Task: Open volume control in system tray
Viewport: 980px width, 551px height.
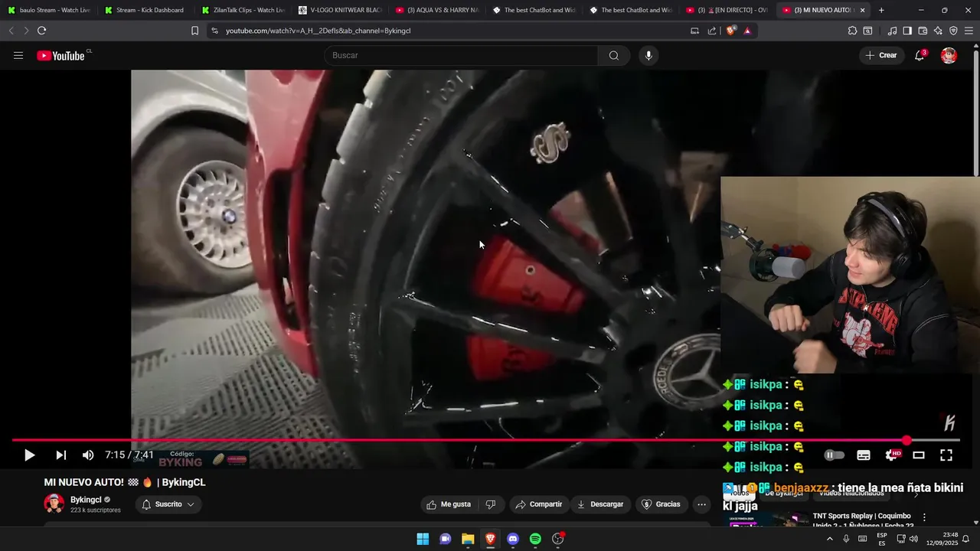Action: coord(913,539)
